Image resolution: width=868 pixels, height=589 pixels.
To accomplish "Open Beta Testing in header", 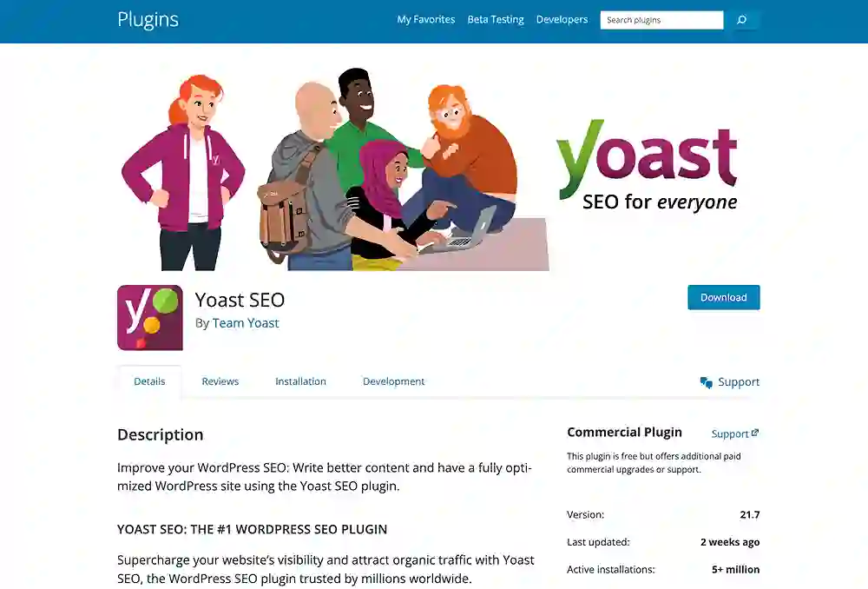I will coord(496,19).
